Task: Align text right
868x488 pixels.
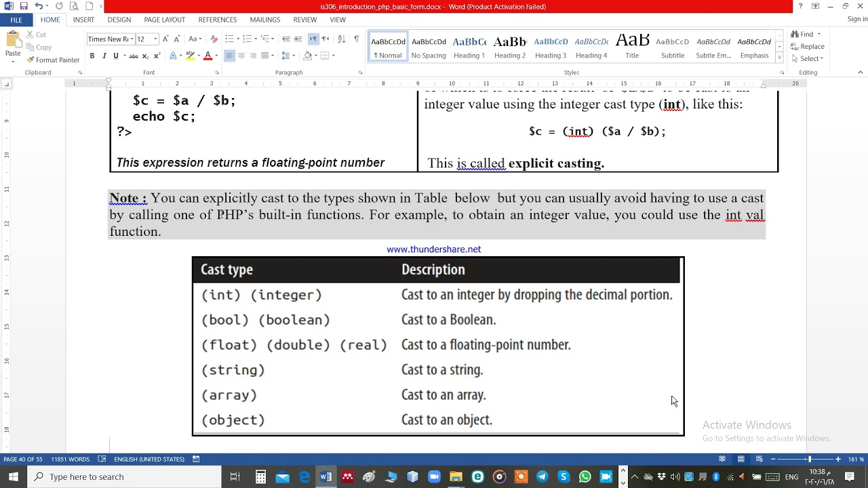Action: (253, 56)
